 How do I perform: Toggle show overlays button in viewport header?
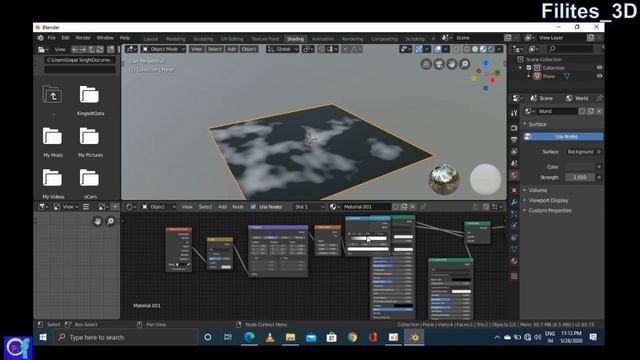pyautogui.click(x=438, y=49)
